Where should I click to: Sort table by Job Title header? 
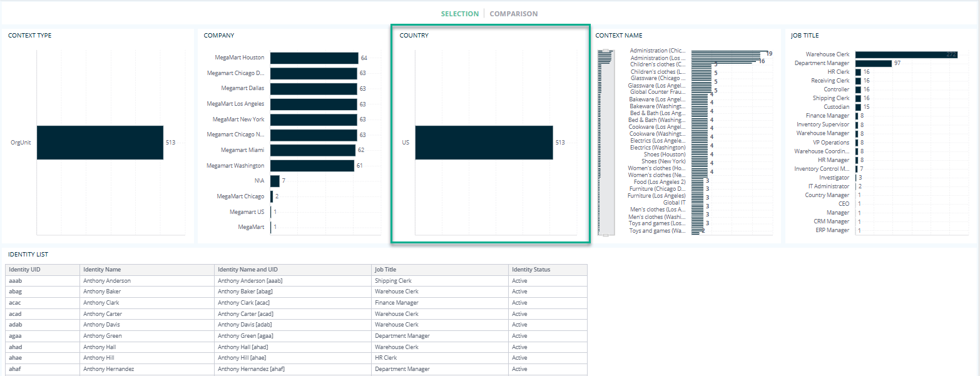point(440,270)
